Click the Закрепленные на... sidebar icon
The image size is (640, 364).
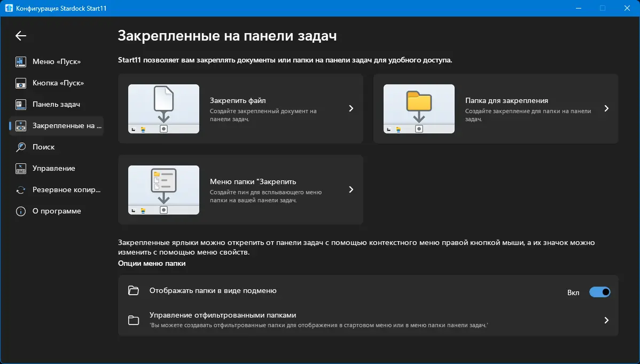point(21,126)
